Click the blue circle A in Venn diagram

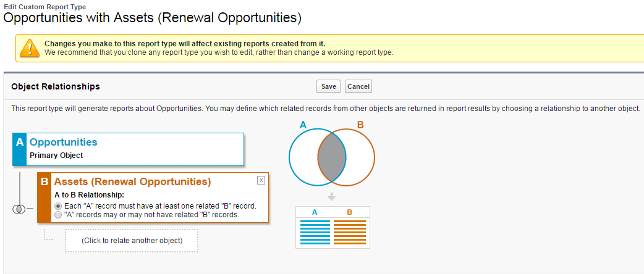[x=304, y=157]
